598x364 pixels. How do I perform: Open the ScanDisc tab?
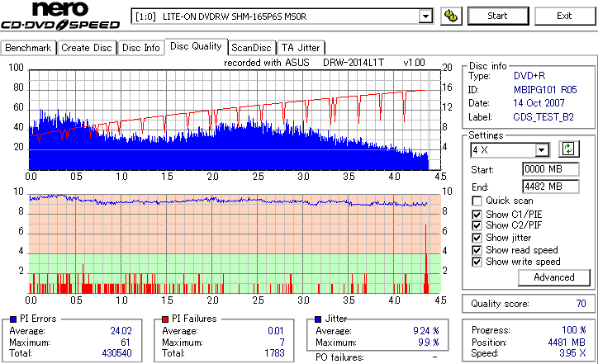point(251,48)
